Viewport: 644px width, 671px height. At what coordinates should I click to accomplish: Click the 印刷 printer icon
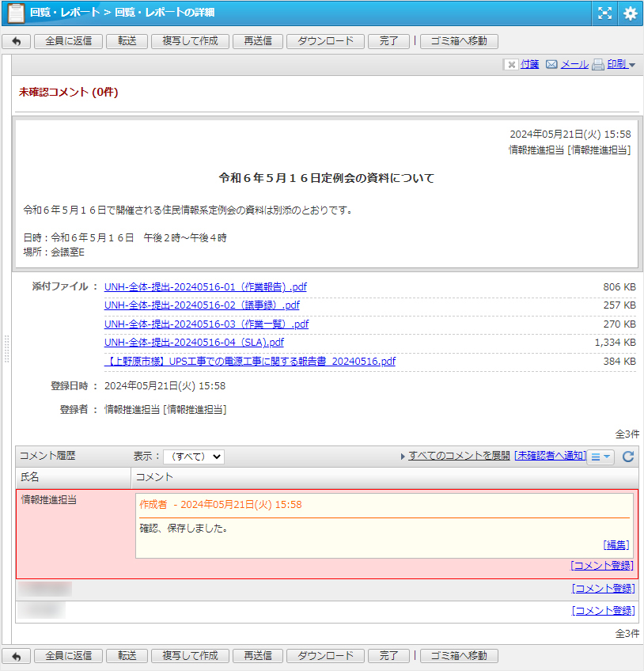click(598, 65)
